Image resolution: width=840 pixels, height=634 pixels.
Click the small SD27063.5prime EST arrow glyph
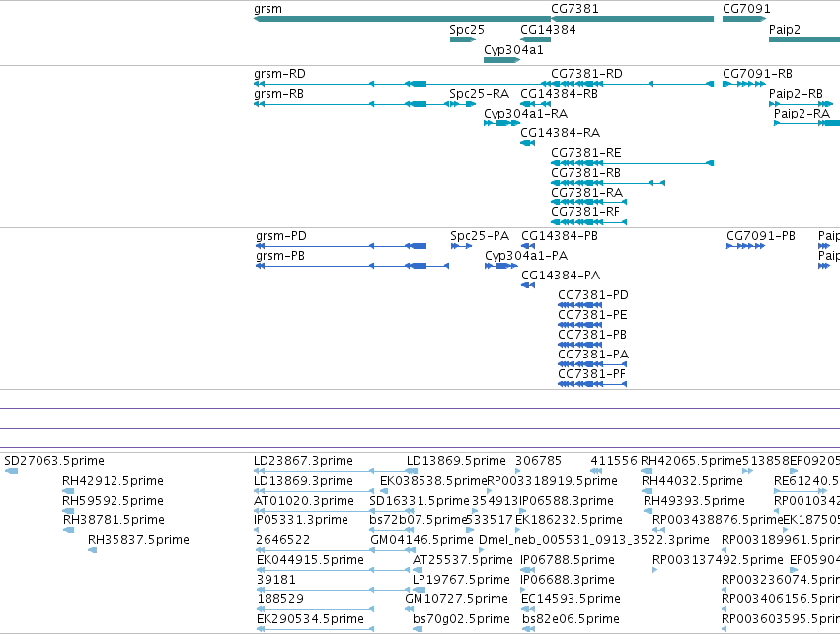pyautogui.click(x=11, y=471)
